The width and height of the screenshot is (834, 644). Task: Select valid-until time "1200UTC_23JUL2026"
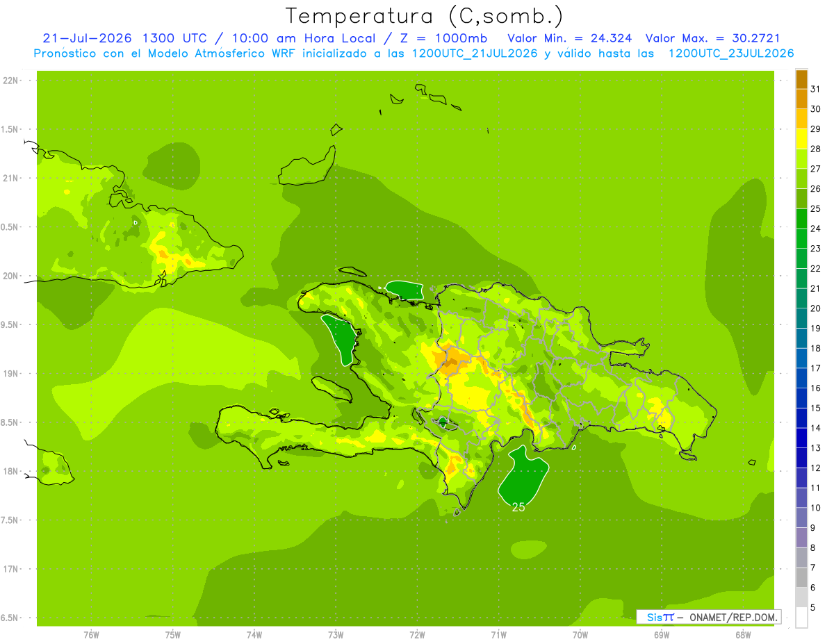[x=731, y=53]
